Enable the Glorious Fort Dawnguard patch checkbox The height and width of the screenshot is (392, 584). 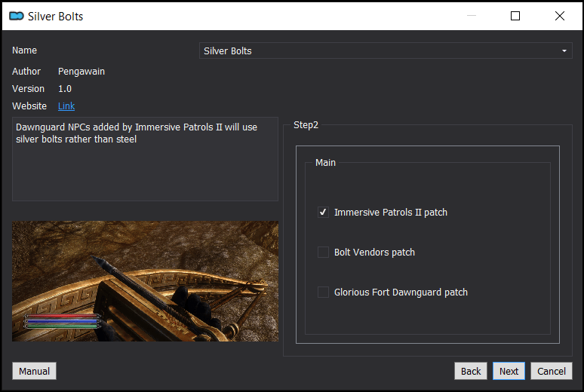tap(323, 292)
